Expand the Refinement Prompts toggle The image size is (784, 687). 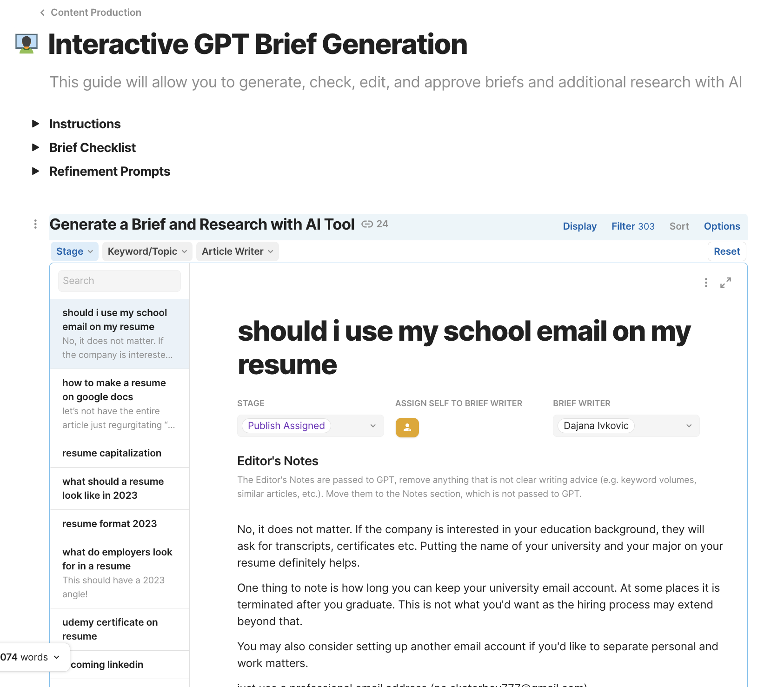coord(36,171)
